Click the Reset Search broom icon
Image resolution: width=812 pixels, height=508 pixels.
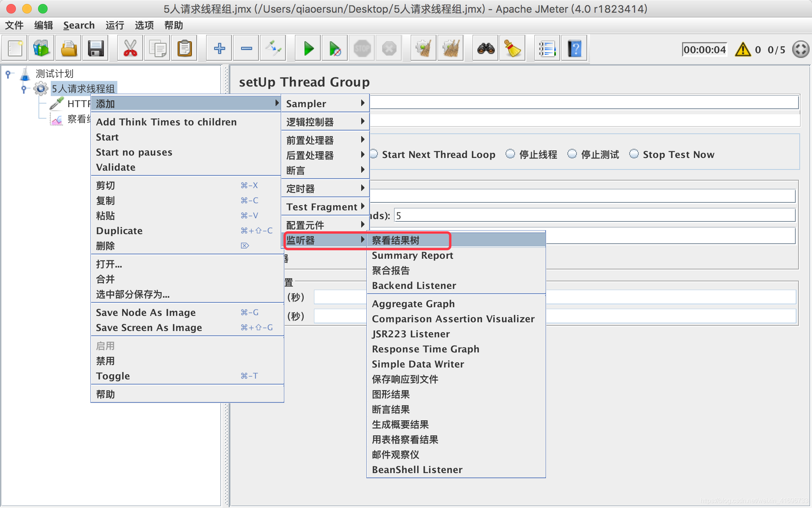click(513, 49)
